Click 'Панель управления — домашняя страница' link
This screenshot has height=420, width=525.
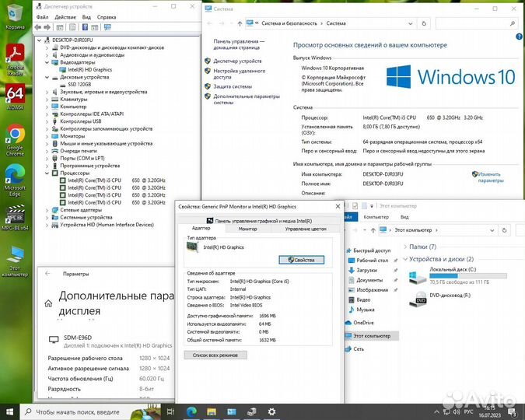click(239, 44)
